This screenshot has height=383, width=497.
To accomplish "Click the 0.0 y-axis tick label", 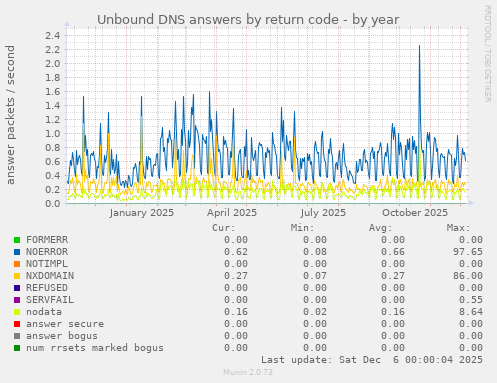I will pyautogui.click(x=53, y=204).
